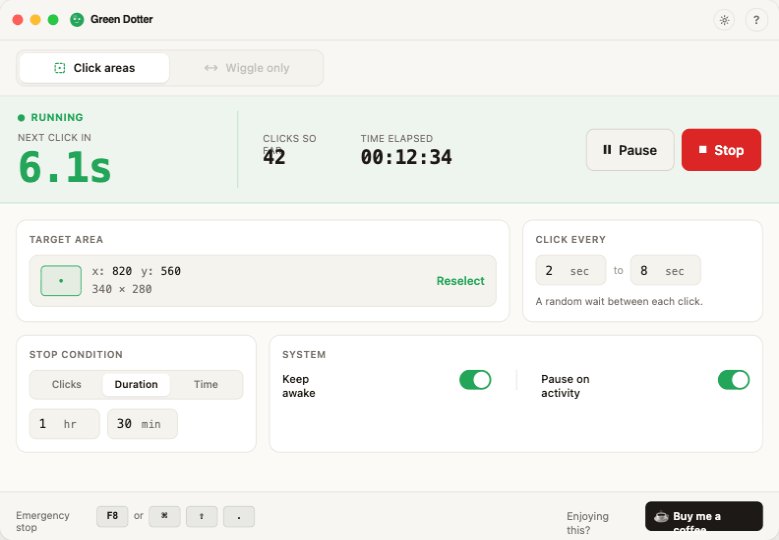Edit the maximum click interval 8 sec field

666,270
